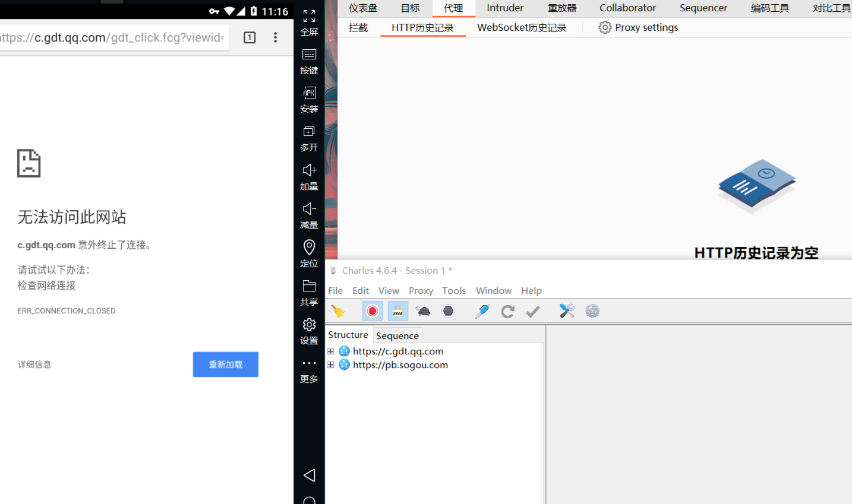
Task: Open the WebSocket历史记录 sub-tab
Action: pyautogui.click(x=522, y=28)
